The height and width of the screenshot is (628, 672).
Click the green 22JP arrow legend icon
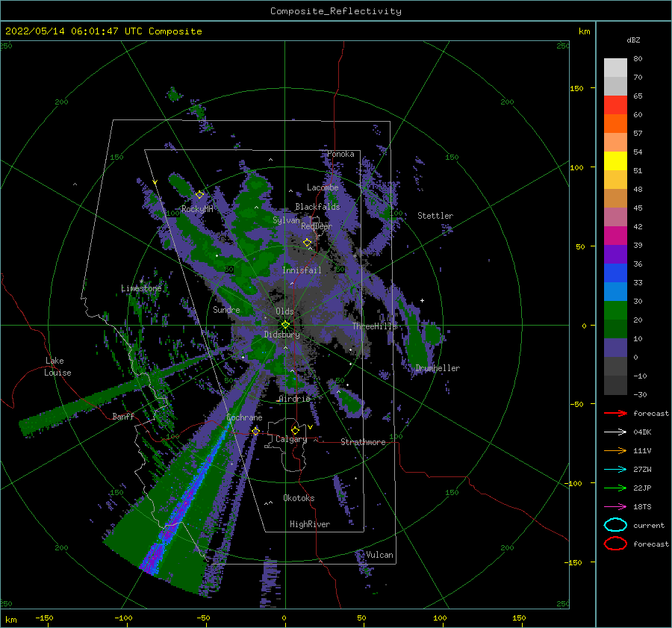(615, 488)
